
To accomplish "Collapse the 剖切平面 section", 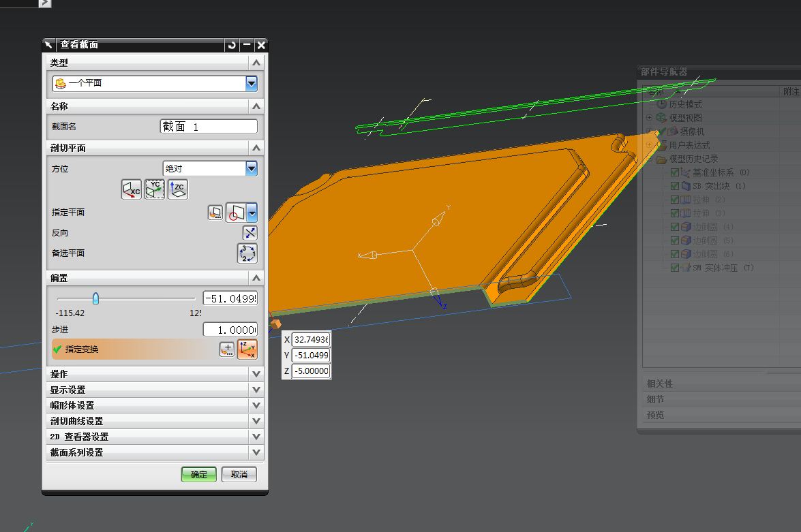I will 256,148.
